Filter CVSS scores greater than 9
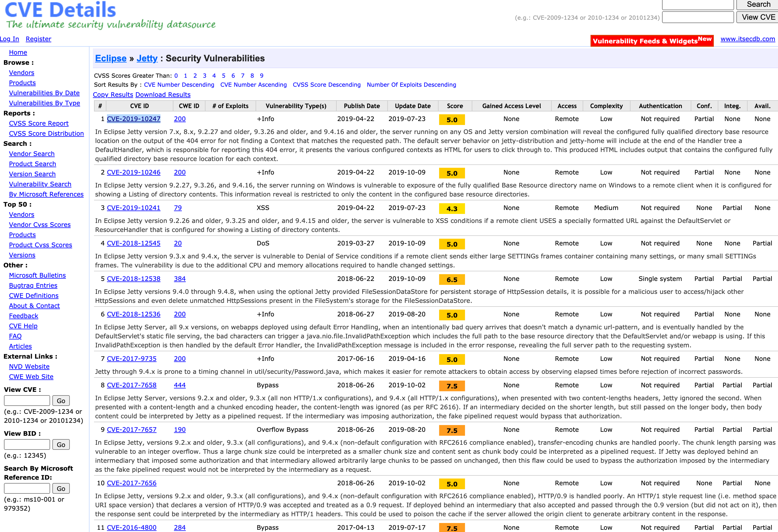The width and height of the screenshot is (778, 532). pyautogui.click(x=262, y=76)
